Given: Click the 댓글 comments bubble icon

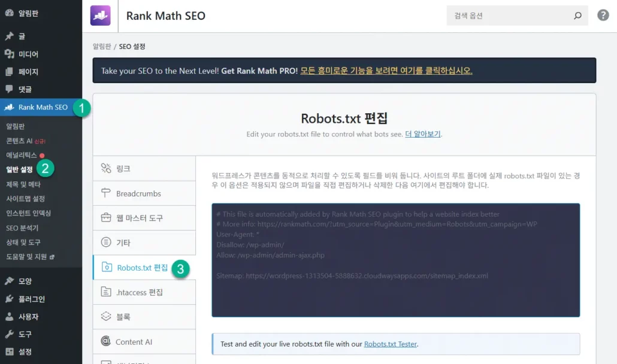Looking at the screenshot, I should (x=10, y=89).
